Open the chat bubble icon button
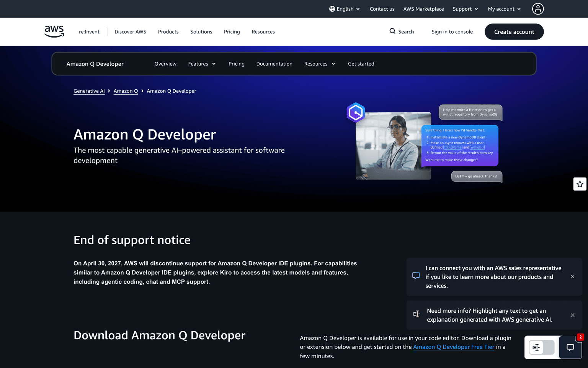 (x=570, y=347)
